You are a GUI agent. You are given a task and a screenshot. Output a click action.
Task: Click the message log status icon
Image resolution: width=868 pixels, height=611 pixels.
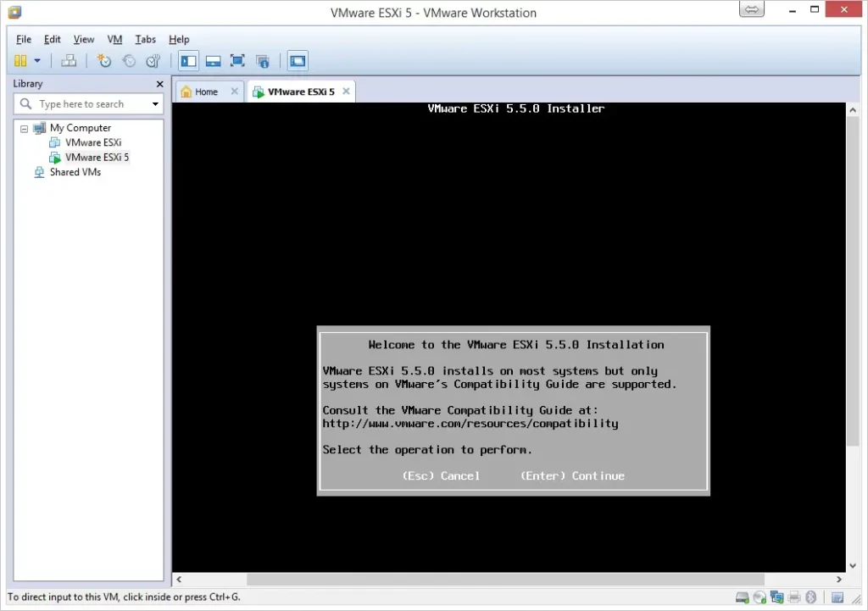(837, 597)
